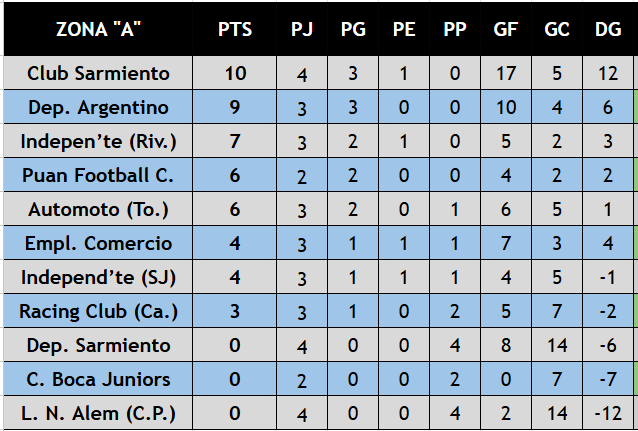The height and width of the screenshot is (431, 638).
Task: Click C. Boca Juniors team cell
Action: 98,379
